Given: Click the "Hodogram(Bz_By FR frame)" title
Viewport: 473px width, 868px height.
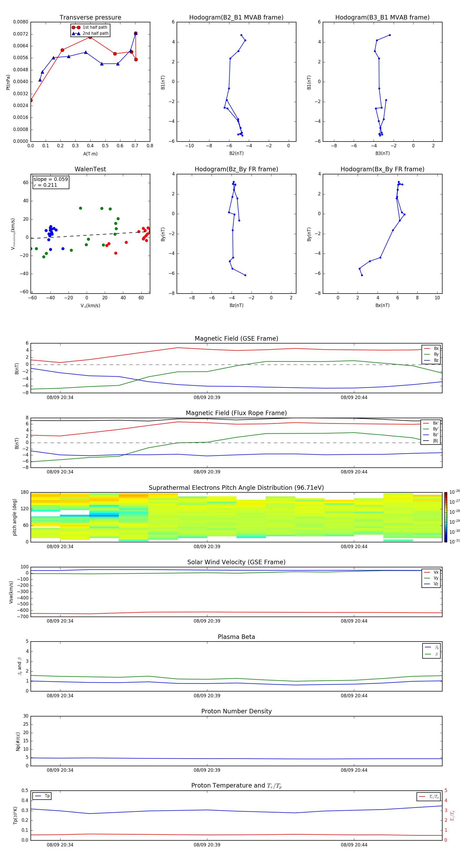Looking at the screenshot, I should [236, 169].
